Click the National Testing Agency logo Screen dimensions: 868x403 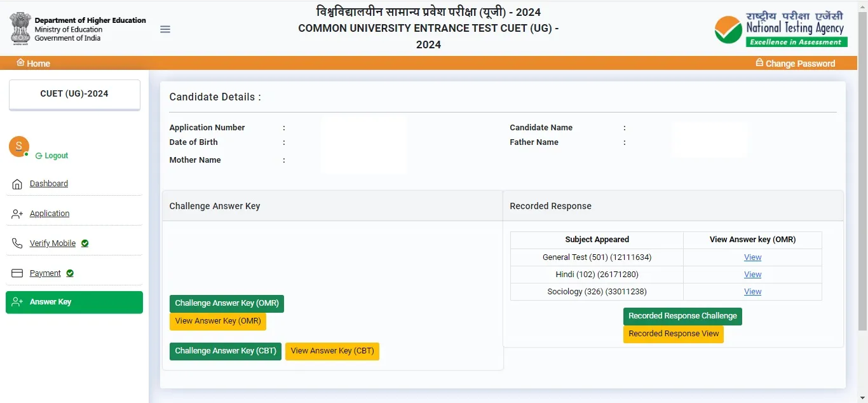click(780, 28)
